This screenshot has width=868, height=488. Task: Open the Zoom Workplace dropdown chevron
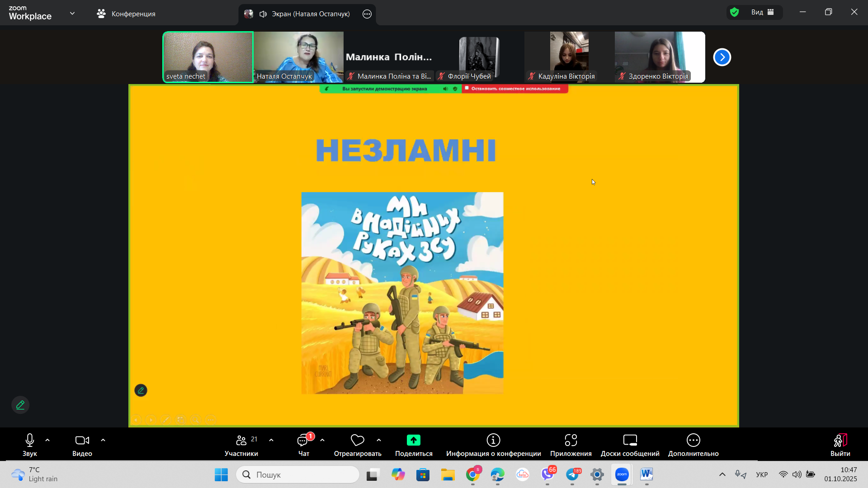pyautogui.click(x=72, y=14)
